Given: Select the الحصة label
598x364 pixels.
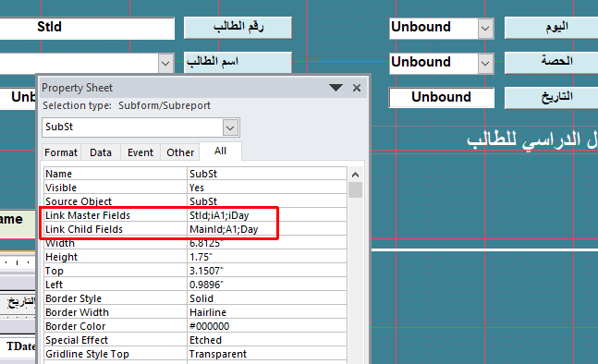Looking at the screenshot, I should (551, 63).
